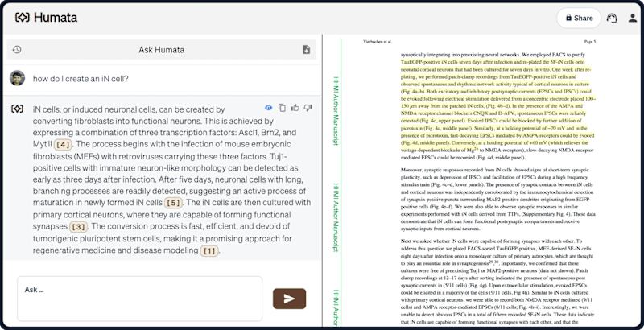Click the 'Ask Humata' panel title
The height and width of the screenshot is (330, 644).
[162, 50]
